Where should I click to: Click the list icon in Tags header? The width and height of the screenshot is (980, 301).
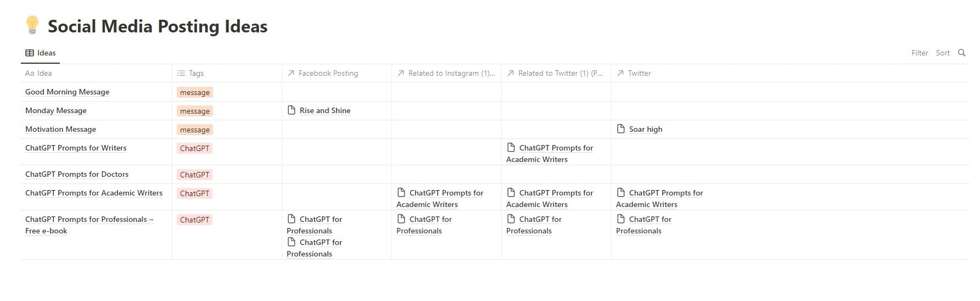[181, 73]
